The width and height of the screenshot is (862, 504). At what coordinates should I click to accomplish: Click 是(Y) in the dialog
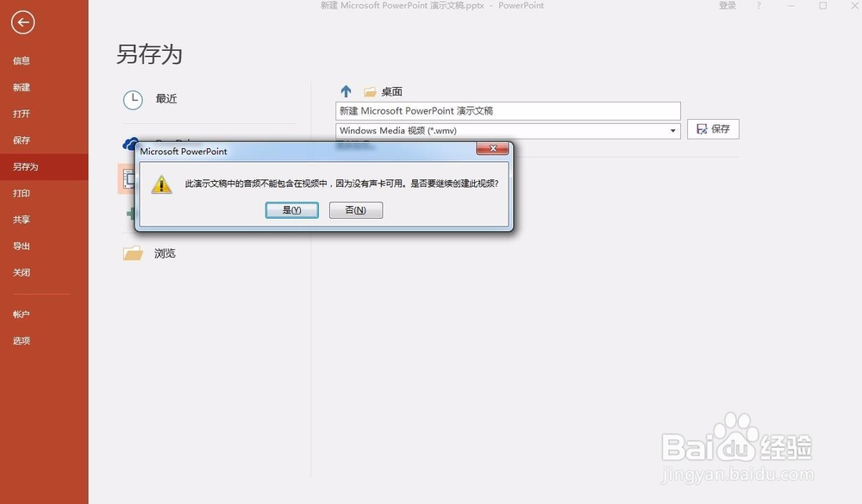coord(292,210)
